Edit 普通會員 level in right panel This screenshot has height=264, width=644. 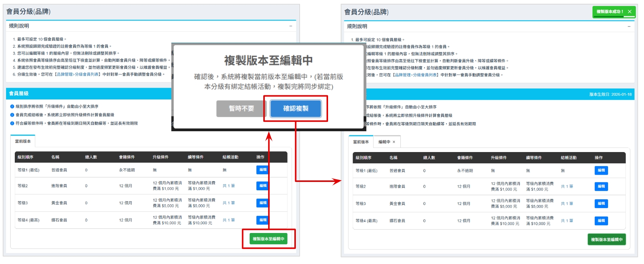pyautogui.click(x=601, y=171)
